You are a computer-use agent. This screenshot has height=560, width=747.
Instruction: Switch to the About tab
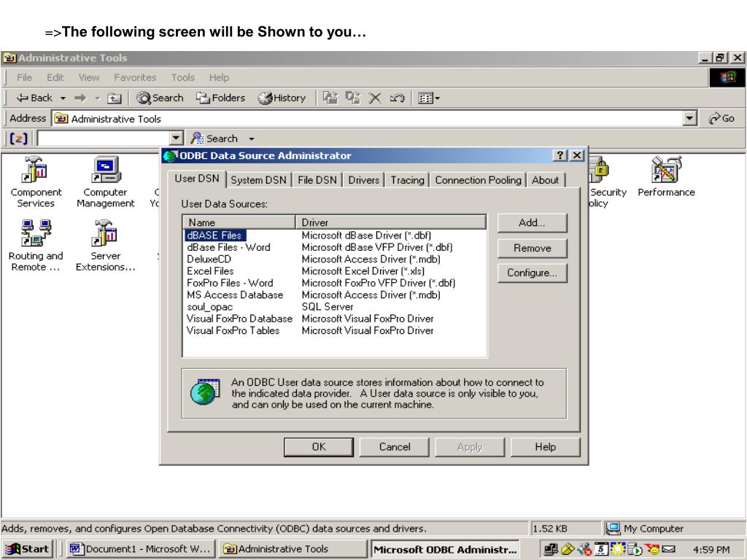(545, 180)
